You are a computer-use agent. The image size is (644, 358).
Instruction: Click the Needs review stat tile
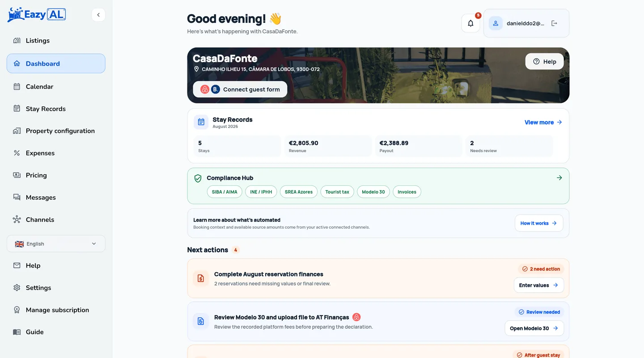tap(509, 146)
